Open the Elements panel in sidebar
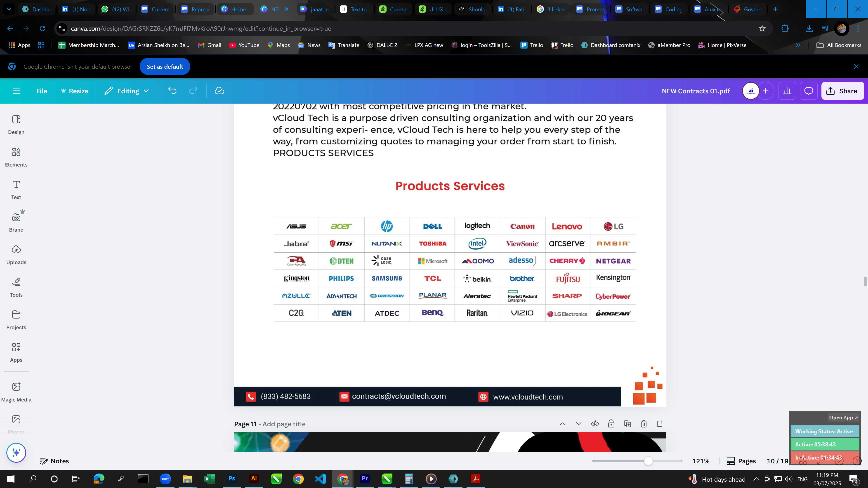Screen dimensions: 868x488 [16, 158]
